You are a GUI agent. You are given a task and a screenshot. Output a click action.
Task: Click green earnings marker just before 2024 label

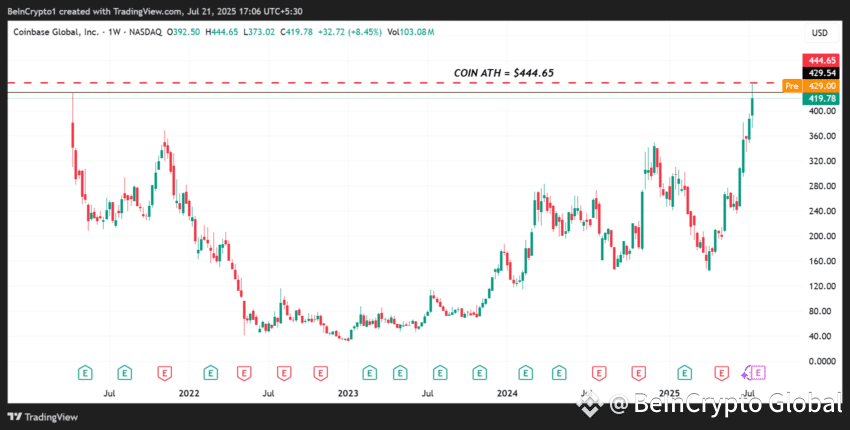(x=479, y=373)
